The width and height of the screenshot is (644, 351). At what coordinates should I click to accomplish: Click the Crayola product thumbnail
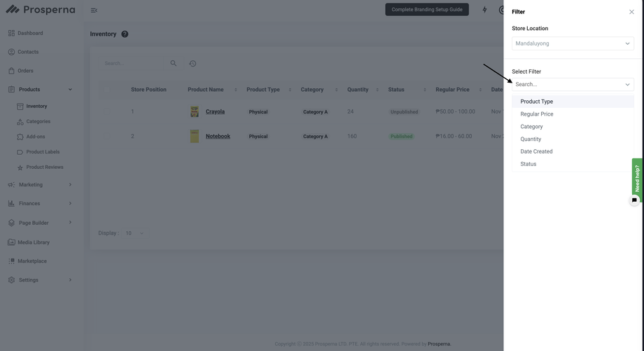tap(195, 111)
